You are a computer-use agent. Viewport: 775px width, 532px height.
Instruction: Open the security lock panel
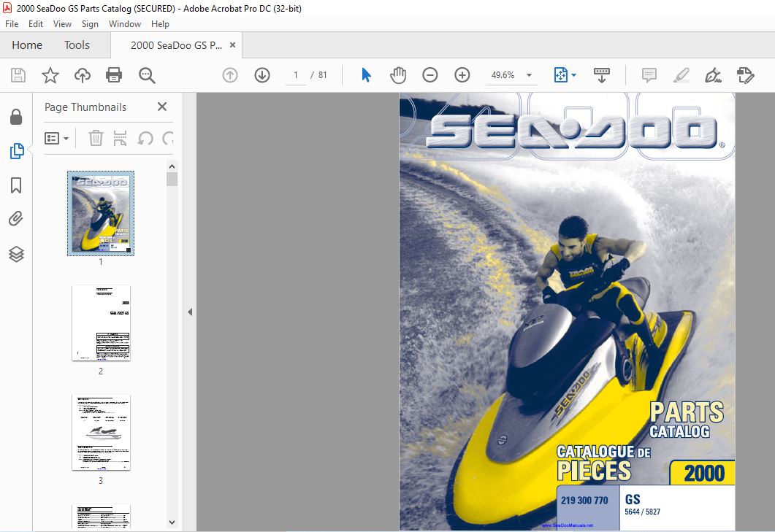[16, 117]
